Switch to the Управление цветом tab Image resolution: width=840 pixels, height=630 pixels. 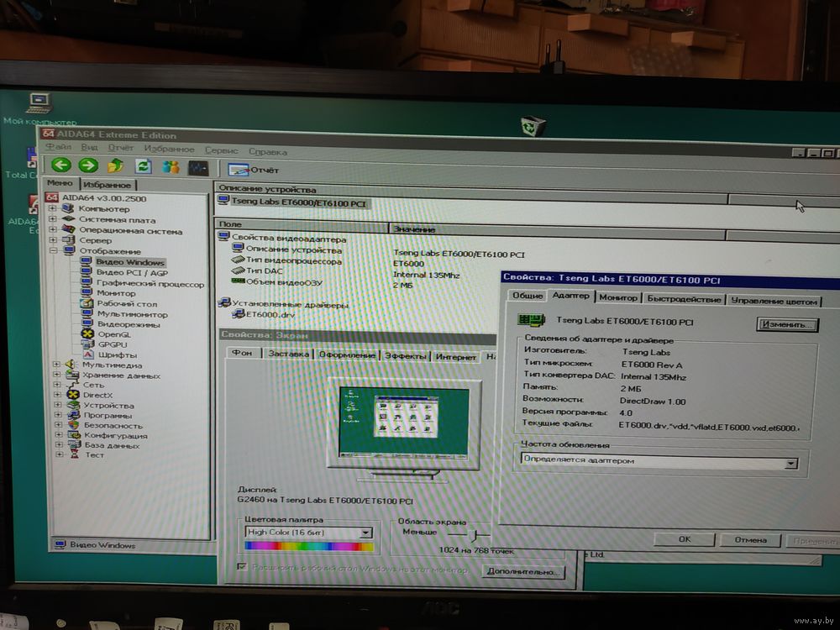coord(774,301)
